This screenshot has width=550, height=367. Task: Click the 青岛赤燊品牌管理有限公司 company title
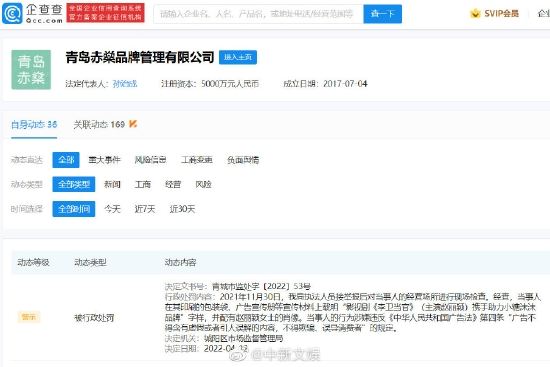pyautogui.click(x=140, y=57)
